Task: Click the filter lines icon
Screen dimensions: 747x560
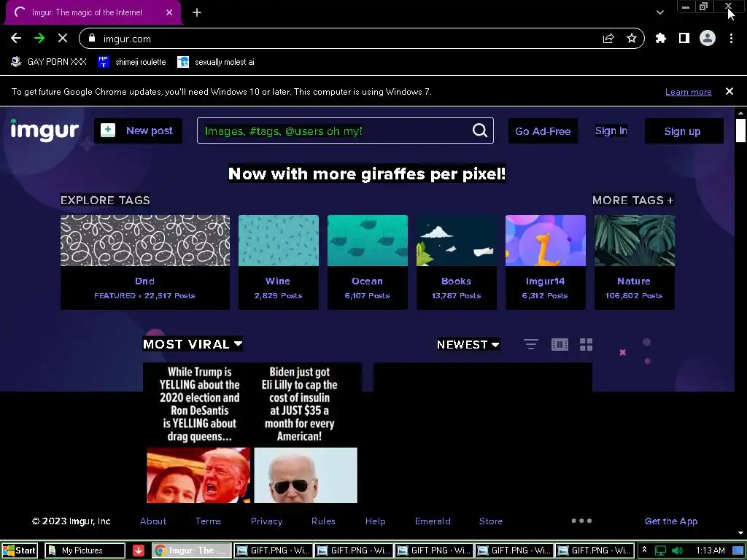Action: pos(531,344)
